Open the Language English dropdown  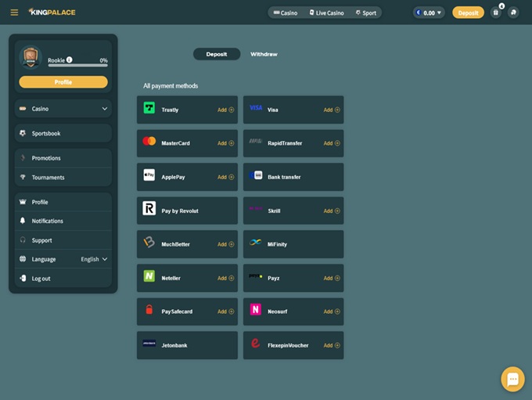click(x=94, y=259)
